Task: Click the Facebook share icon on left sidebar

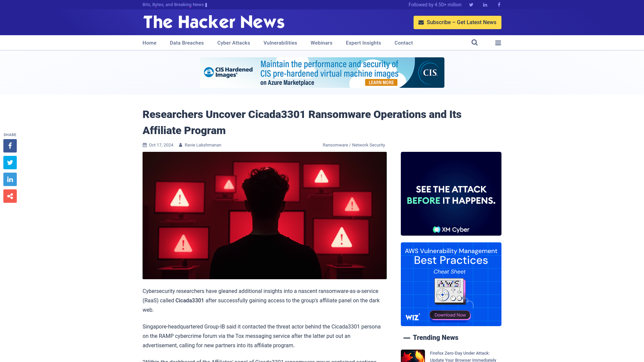Action: click(x=10, y=145)
